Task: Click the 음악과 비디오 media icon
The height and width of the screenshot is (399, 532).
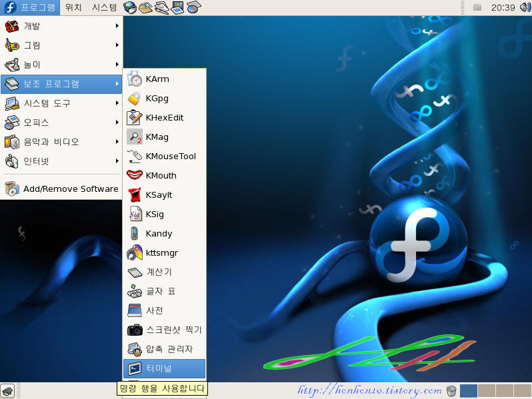Action: [12, 142]
